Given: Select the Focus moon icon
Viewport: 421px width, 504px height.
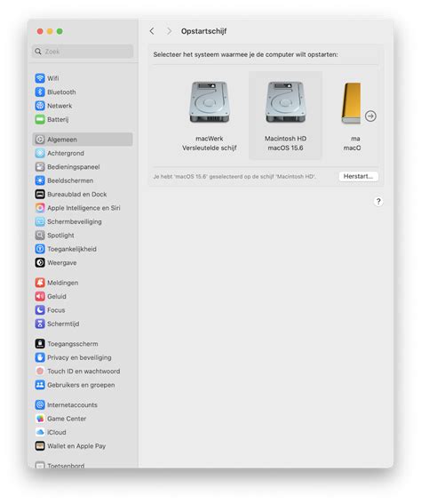Looking at the screenshot, I should coord(40,310).
